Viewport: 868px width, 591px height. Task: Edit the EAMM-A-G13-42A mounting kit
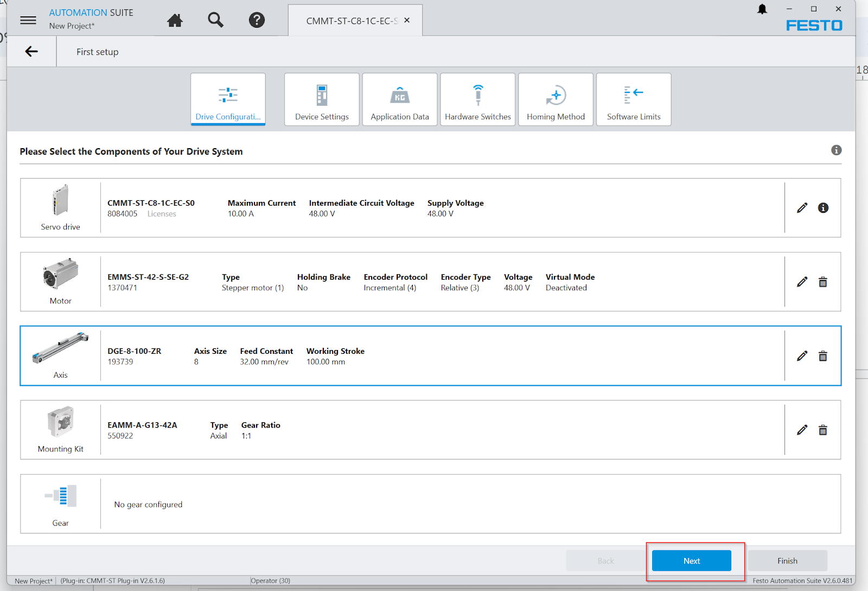[802, 430]
